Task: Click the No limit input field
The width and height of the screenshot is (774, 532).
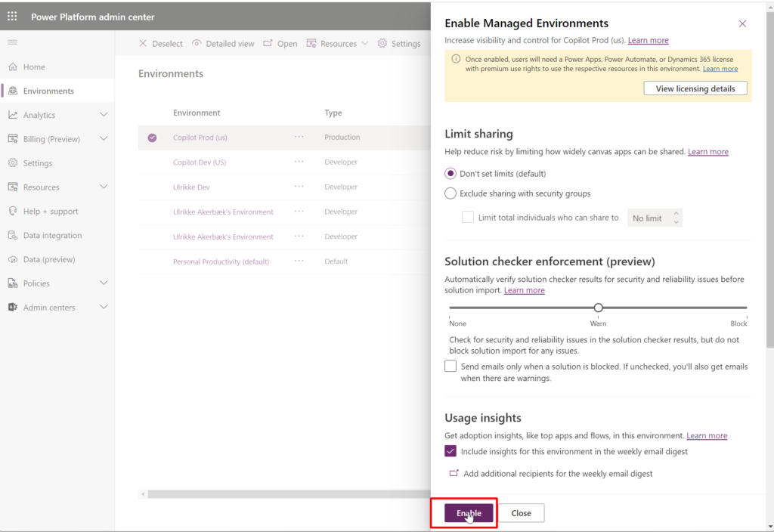Action: tap(649, 218)
